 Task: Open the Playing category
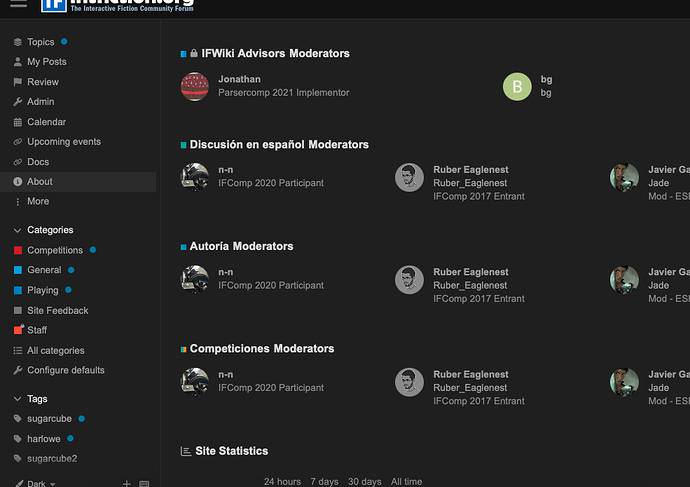[43, 290]
